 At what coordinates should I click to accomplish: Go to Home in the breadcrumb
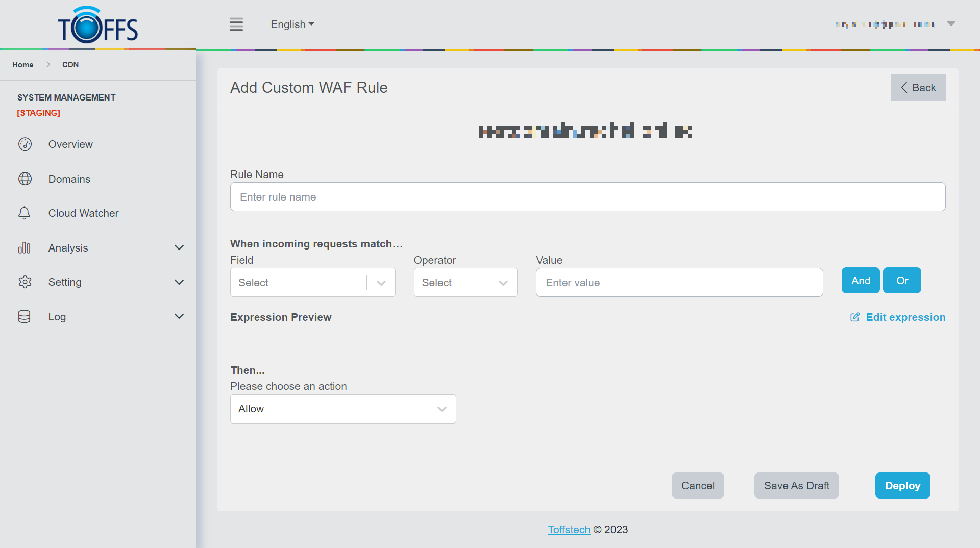[22, 65]
